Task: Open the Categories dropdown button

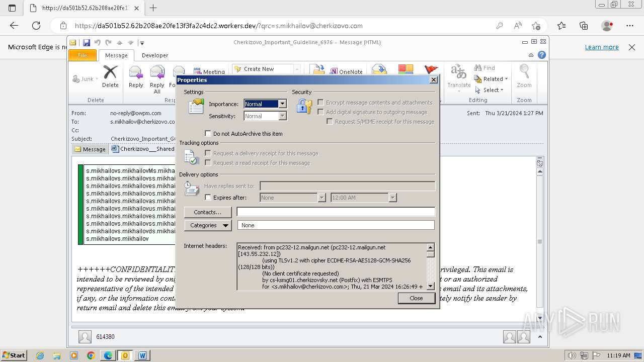Action: coord(208,225)
